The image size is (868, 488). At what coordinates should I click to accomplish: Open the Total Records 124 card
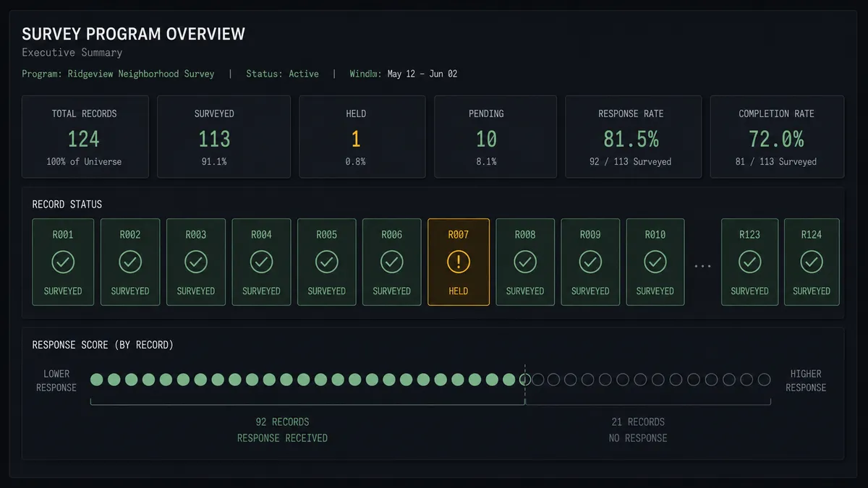click(x=85, y=137)
